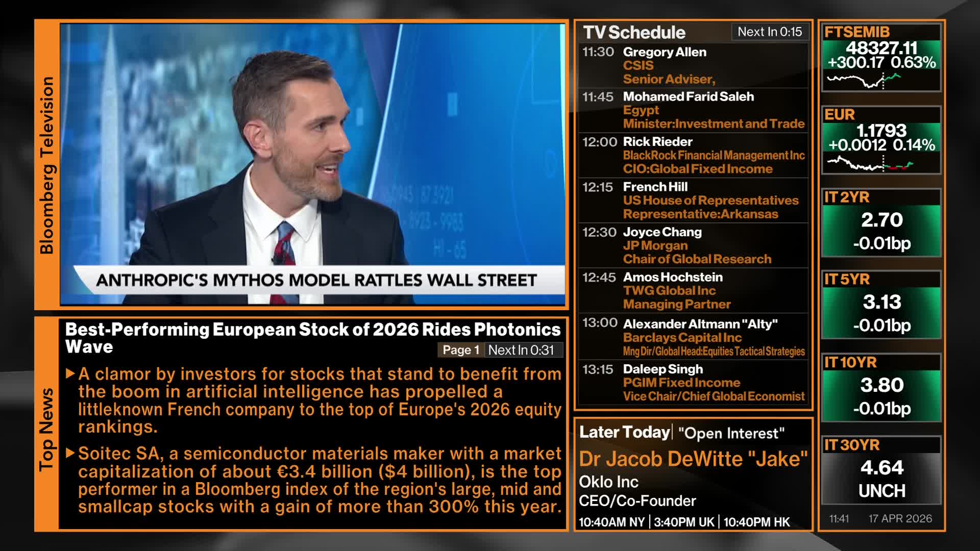Select the 11:30 Gregory Allen schedule row

click(693, 65)
